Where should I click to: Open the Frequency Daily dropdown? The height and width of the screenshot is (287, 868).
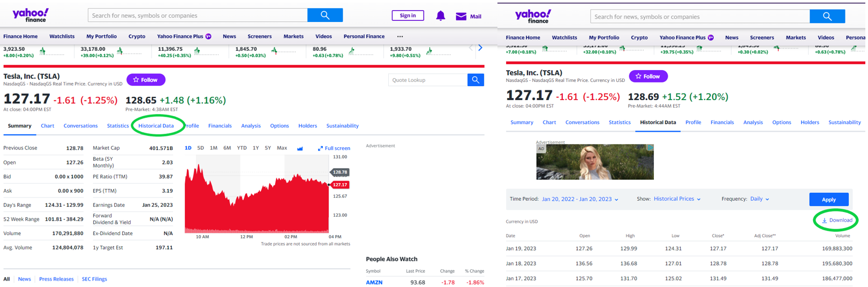click(x=759, y=199)
